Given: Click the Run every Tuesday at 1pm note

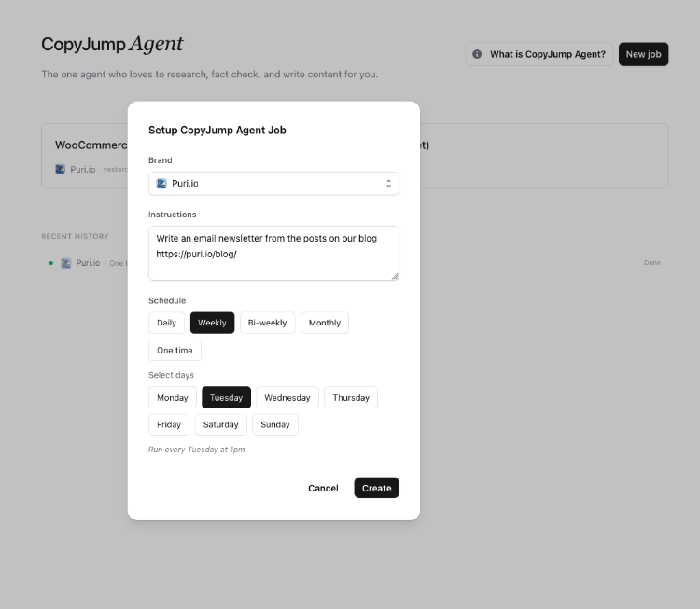Looking at the screenshot, I should 196,450.
